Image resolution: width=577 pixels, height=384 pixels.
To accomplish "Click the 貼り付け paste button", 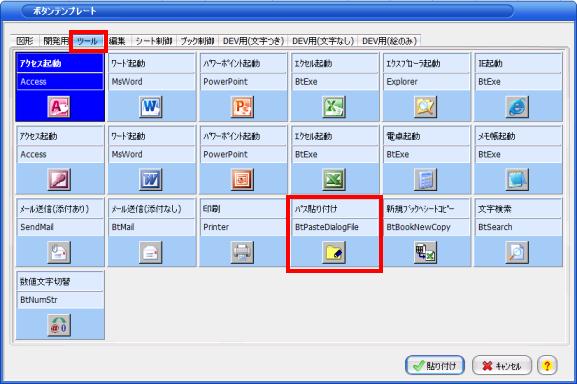I will click(x=435, y=366).
